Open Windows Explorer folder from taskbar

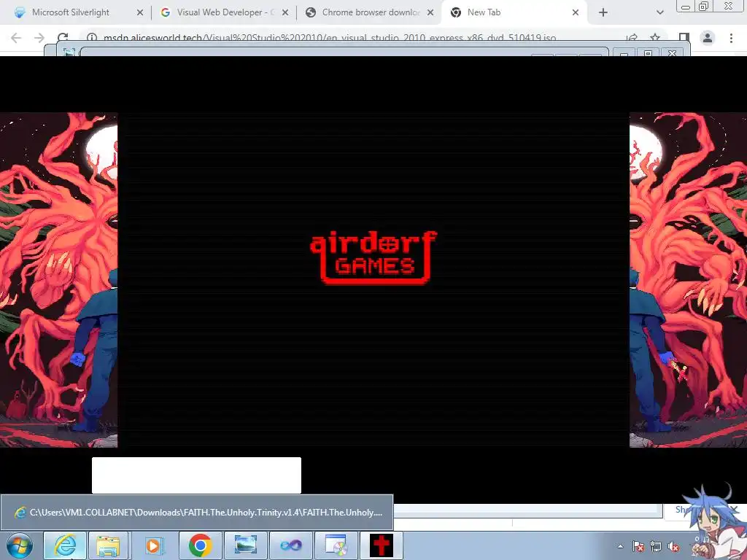(108, 545)
